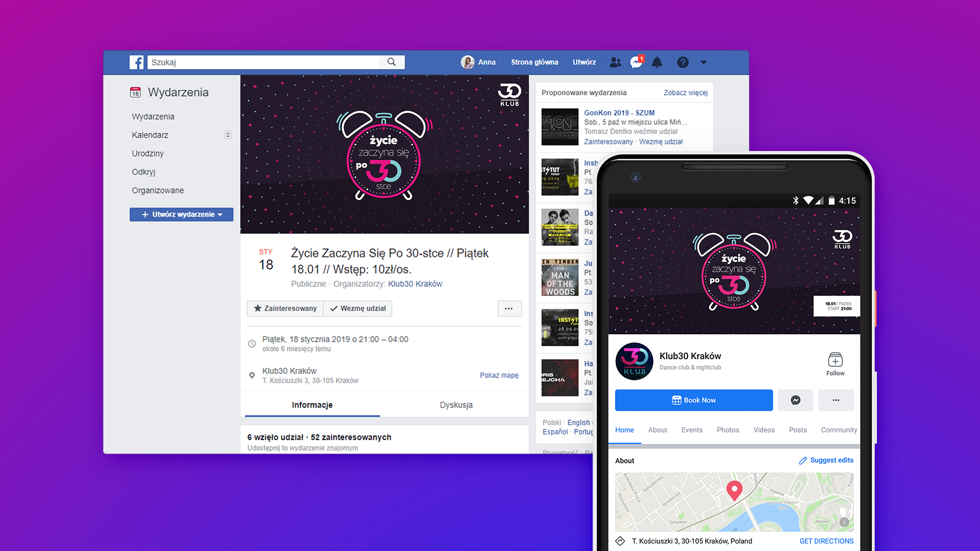The height and width of the screenshot is (551, 980).
Task: Tap the map preview on phone
Action: tap(734, 502)
